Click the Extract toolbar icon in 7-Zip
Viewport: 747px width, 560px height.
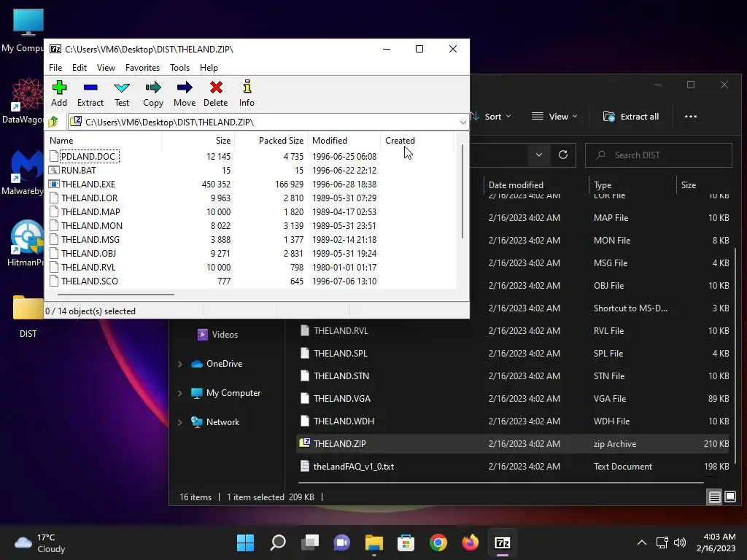[90, 93]
